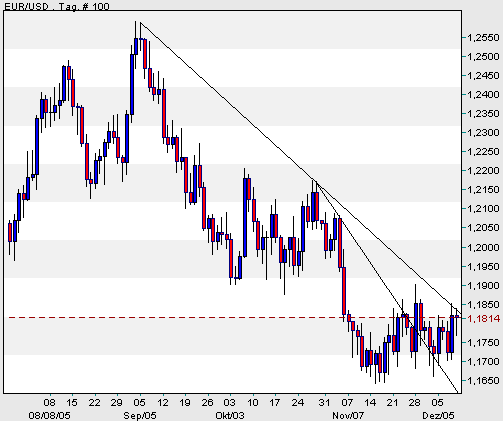Click the day 19 label on time axis
The image size is (503, 421).
(x=185, y=402)
